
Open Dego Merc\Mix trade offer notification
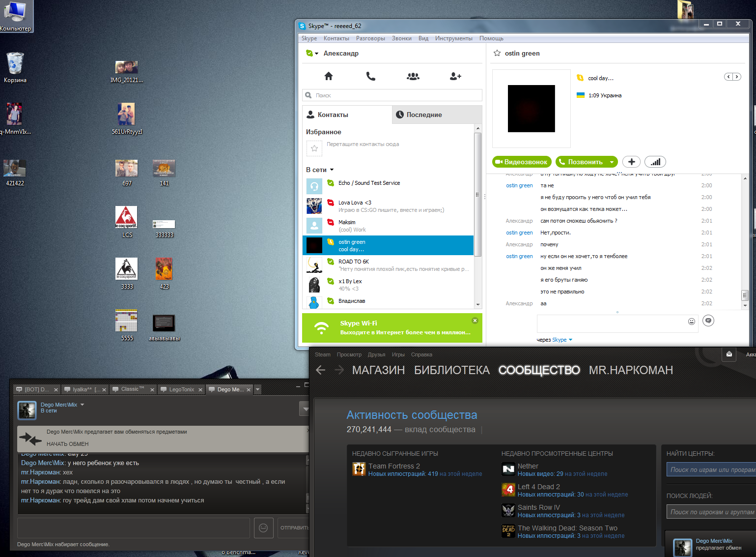point(710,544)
